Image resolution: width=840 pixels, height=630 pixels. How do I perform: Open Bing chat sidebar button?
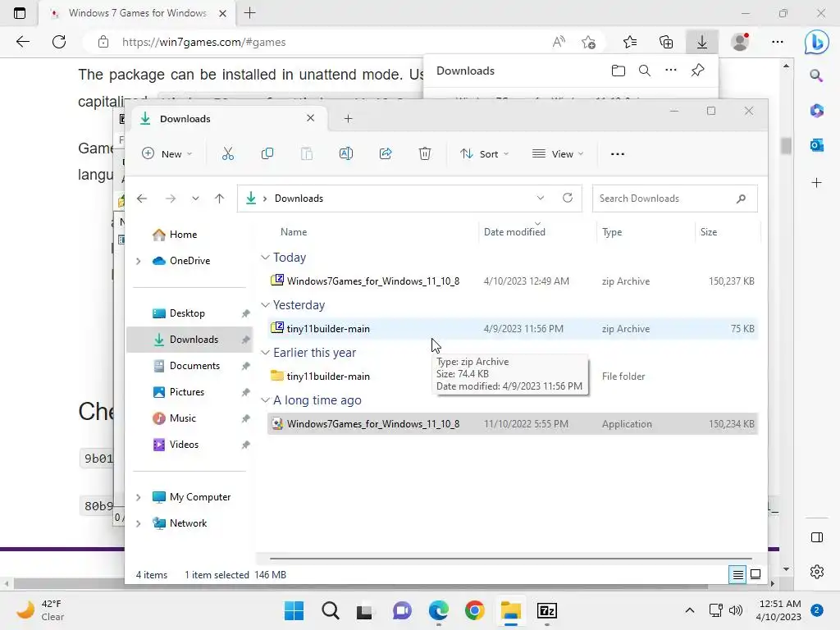(x=816, y=42)
